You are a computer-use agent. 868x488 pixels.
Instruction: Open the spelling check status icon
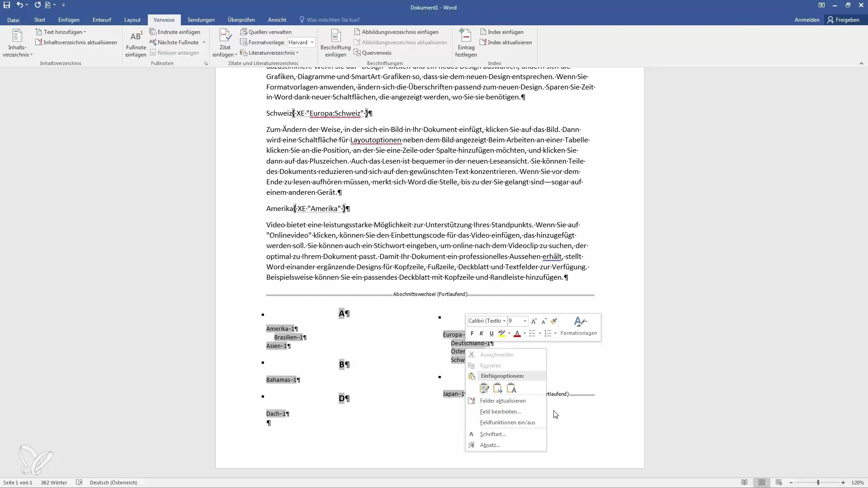[79, 483]
